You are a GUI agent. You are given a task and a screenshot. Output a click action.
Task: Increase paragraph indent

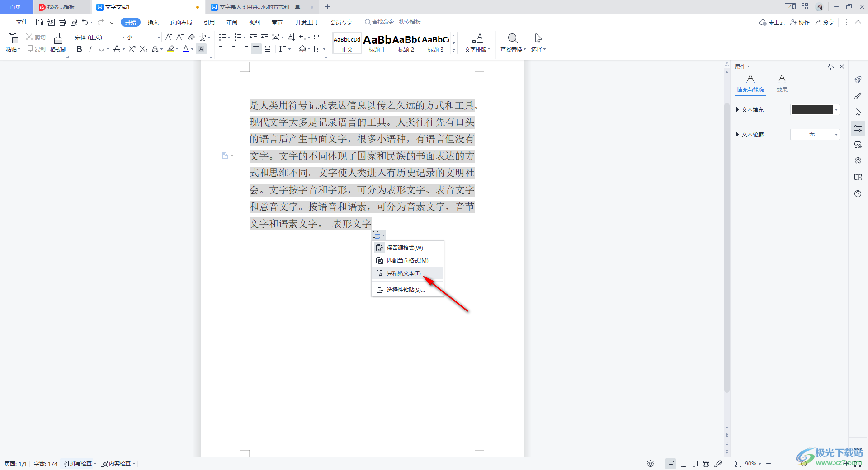264,37
